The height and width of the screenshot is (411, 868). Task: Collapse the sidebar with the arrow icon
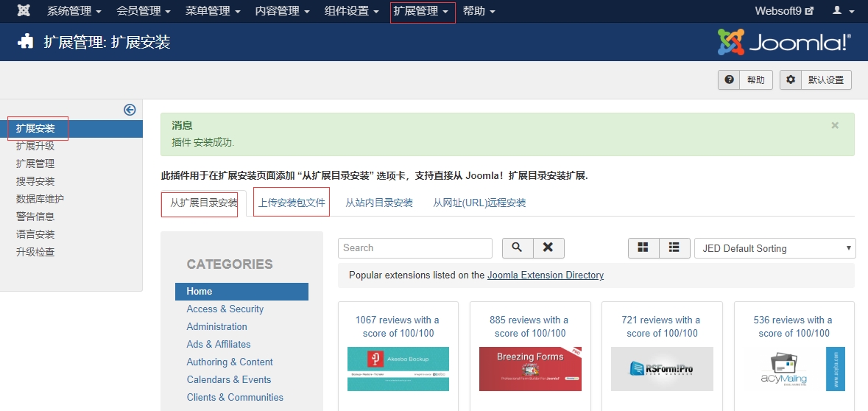pyautogui.click(x=130, y=110)
